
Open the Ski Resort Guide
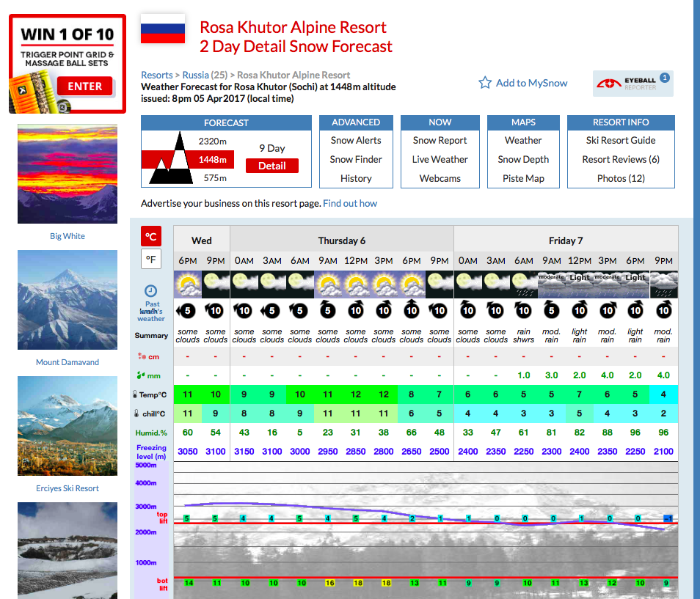click(x=621, y=141)
